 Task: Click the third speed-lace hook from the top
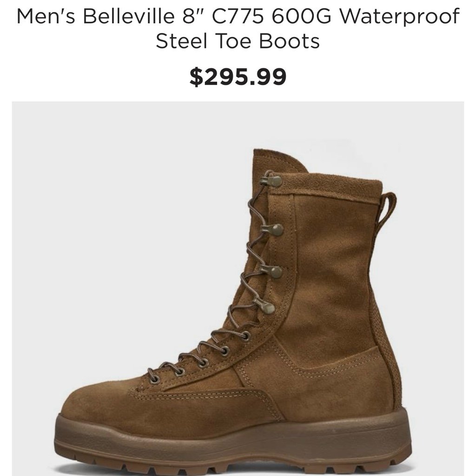tap(271, 271)
